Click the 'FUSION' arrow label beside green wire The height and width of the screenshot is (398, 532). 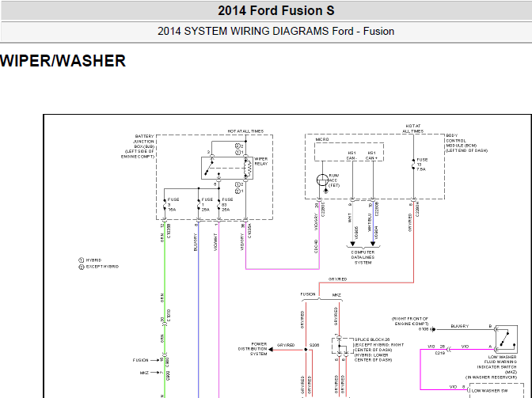point(140,360)
